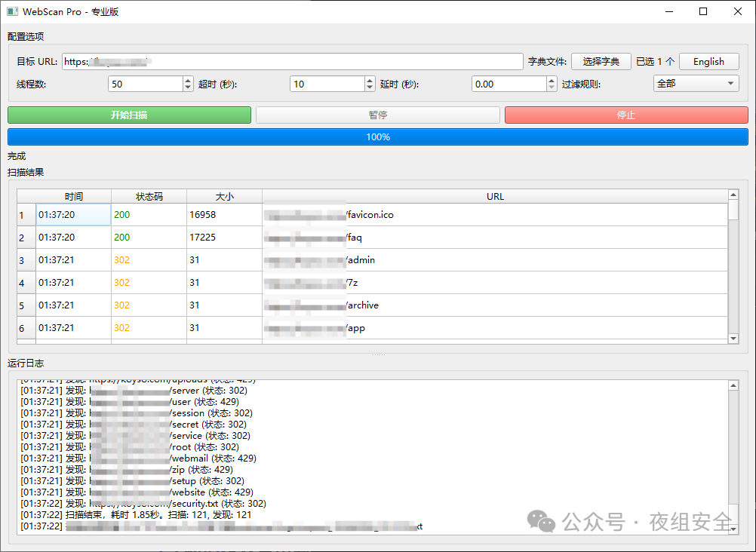
Task: Select row header 6 in results table
Action: [x=26, y=328]
